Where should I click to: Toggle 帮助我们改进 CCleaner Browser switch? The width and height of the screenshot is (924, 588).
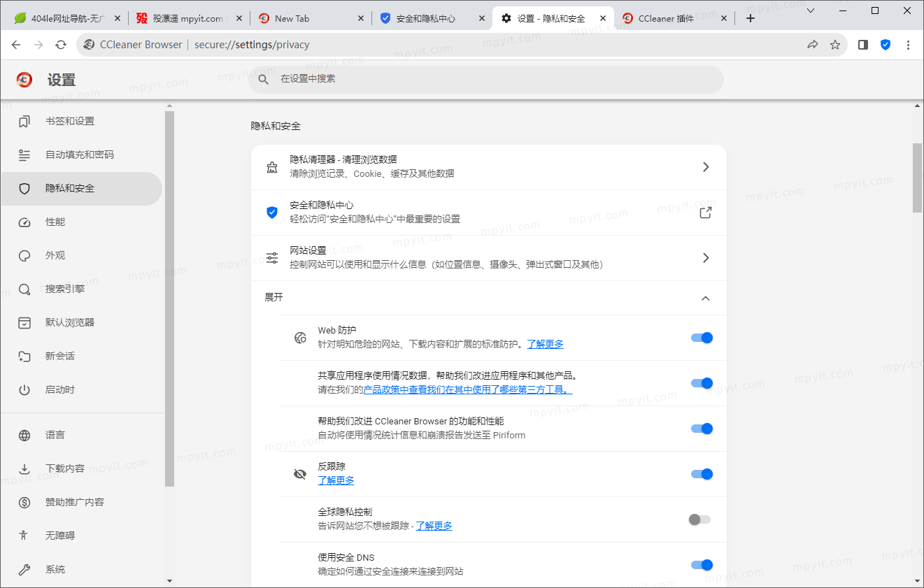[702, 429]
